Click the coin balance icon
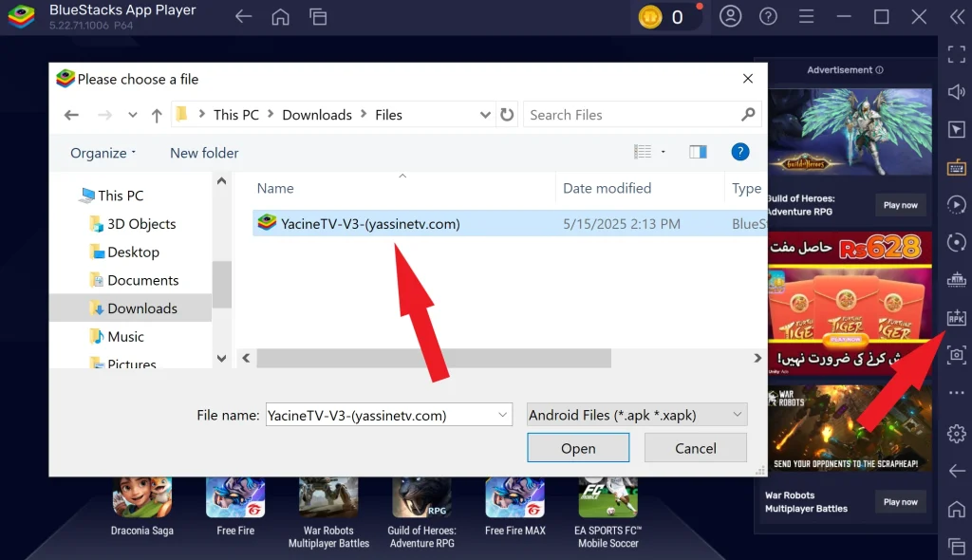 coord(650,17)
